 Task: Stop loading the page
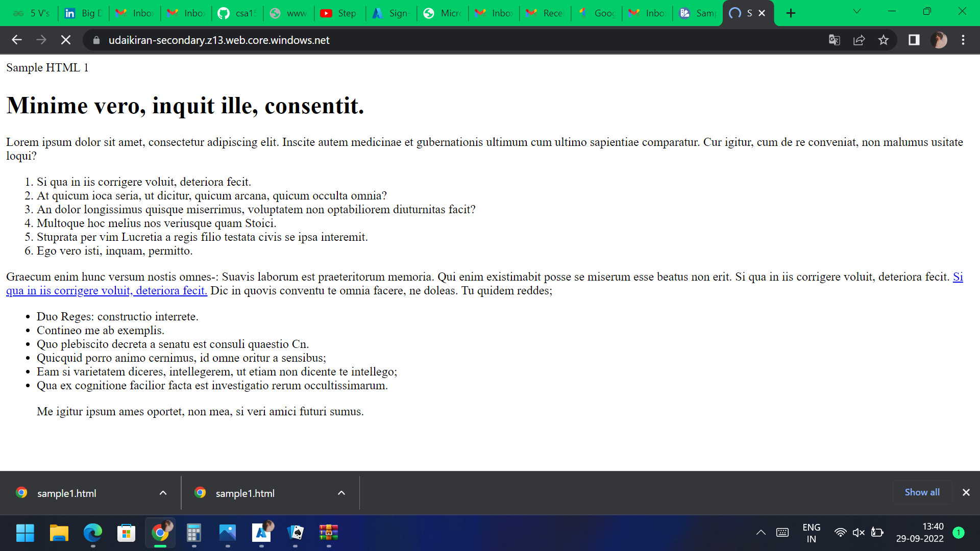point(66,40)
